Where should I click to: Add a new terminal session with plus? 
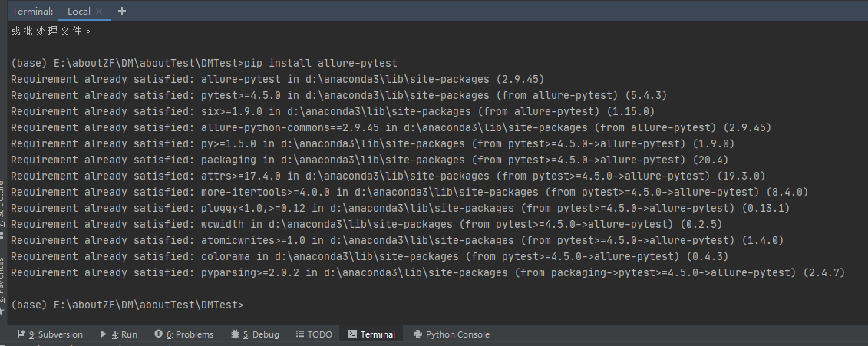pos(122,11)
